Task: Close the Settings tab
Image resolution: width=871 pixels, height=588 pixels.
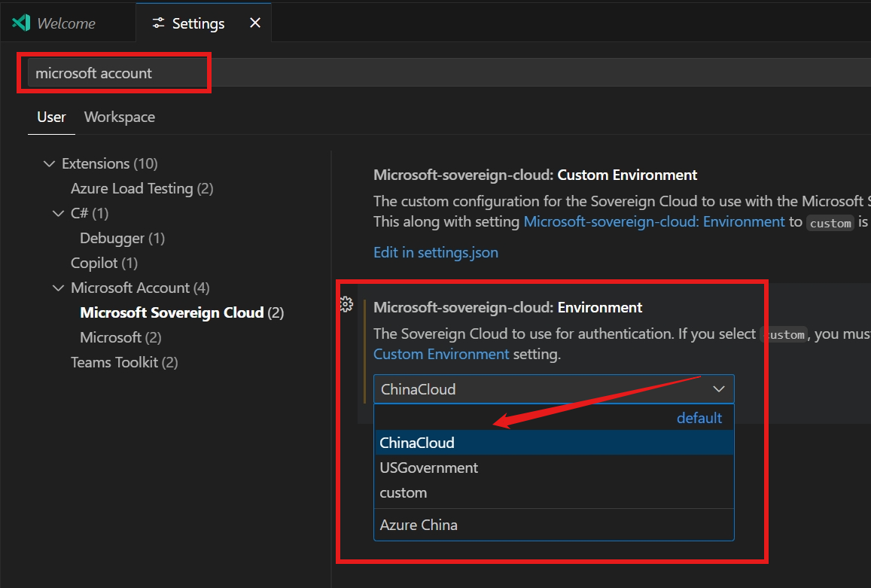Action: tap(255, 23)
